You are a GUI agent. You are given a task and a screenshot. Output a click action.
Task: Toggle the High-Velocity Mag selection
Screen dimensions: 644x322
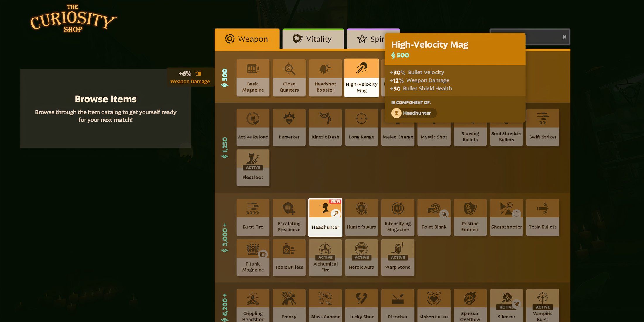coord(362,78)
